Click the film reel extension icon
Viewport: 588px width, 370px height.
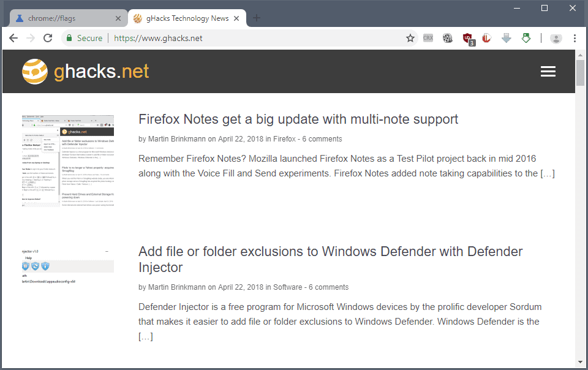[448, 38]
